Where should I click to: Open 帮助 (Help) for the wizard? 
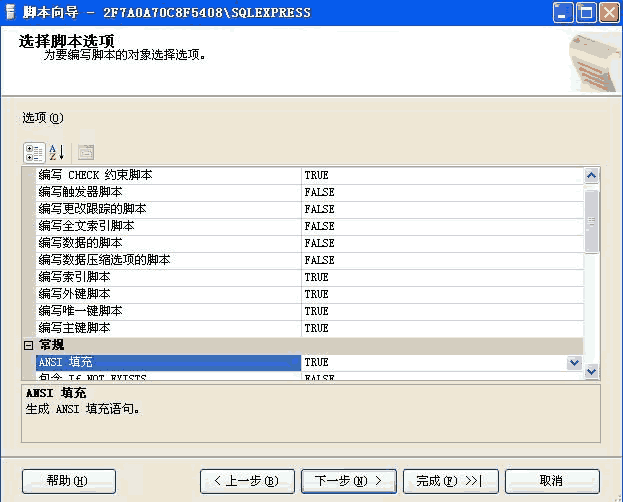(68, 481)
